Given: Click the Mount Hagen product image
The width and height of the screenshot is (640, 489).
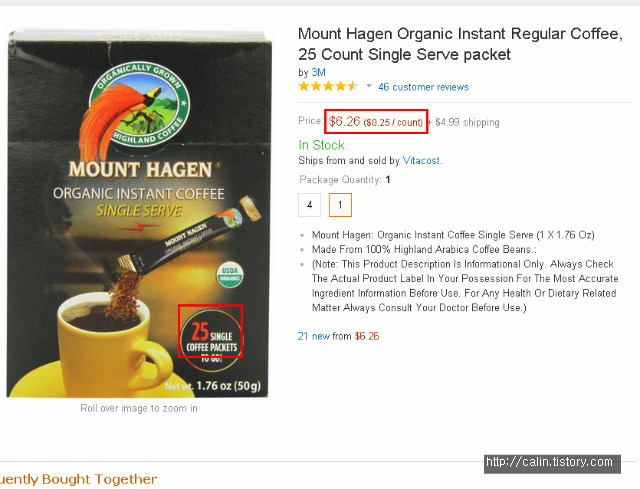Looking at the screenshot, I should pos(139,213).
